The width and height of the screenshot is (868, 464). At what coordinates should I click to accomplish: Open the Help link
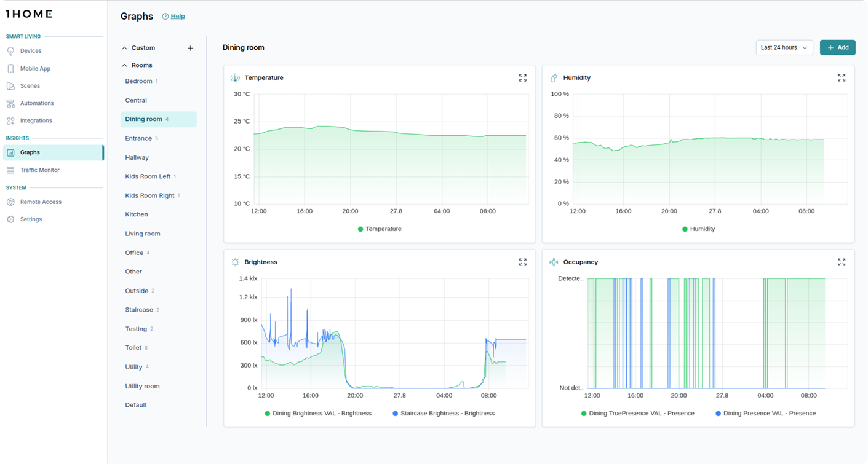pos(173,16)
